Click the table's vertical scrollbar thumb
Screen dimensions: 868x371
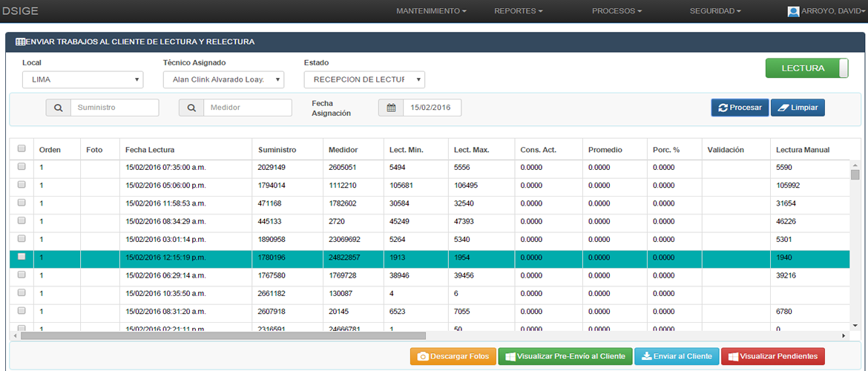pyautogui.click(x=855, y=175)
